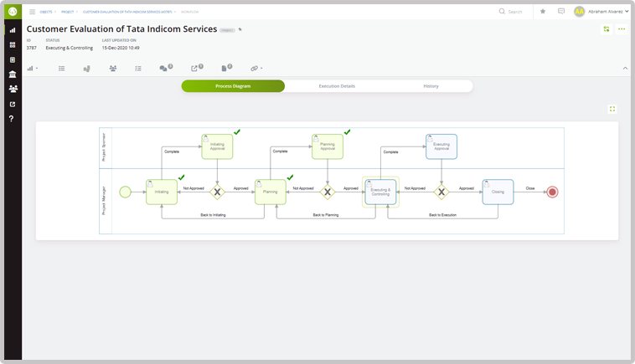Go to Customer Evaluation of Tata Indicom breadcrumb
The image size is (635, 364).
click(127, 12)
